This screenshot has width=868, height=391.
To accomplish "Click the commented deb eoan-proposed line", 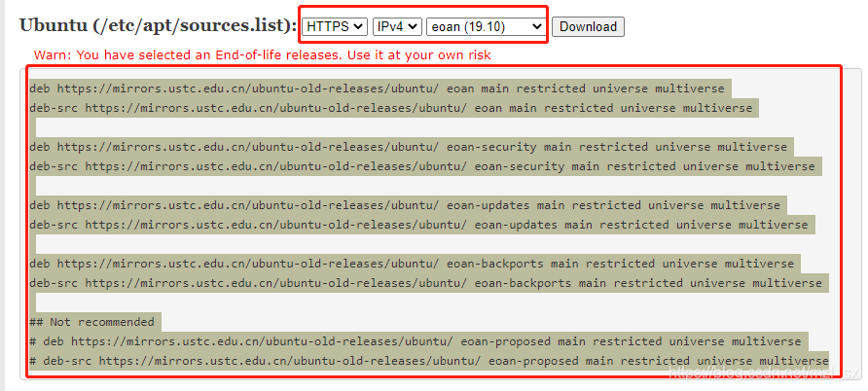I will point(416,341).
